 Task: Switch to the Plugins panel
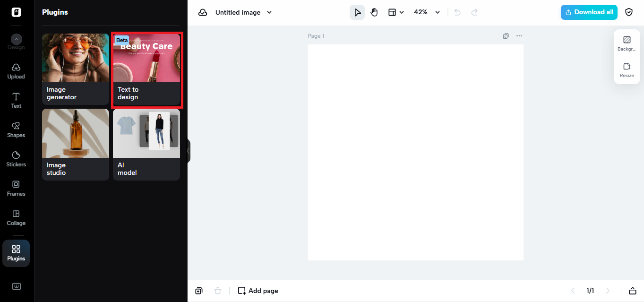tap(16, 253)
